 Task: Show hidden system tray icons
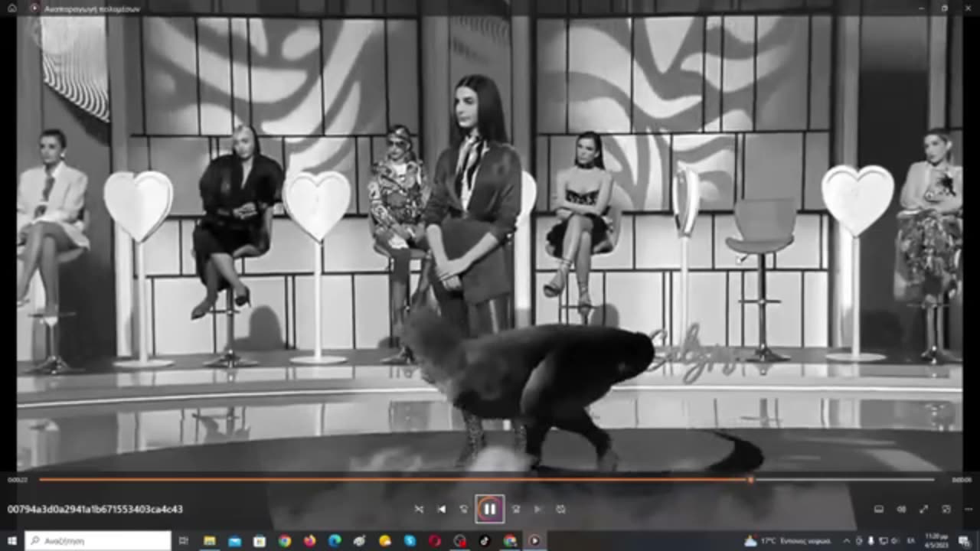(846, 540)
